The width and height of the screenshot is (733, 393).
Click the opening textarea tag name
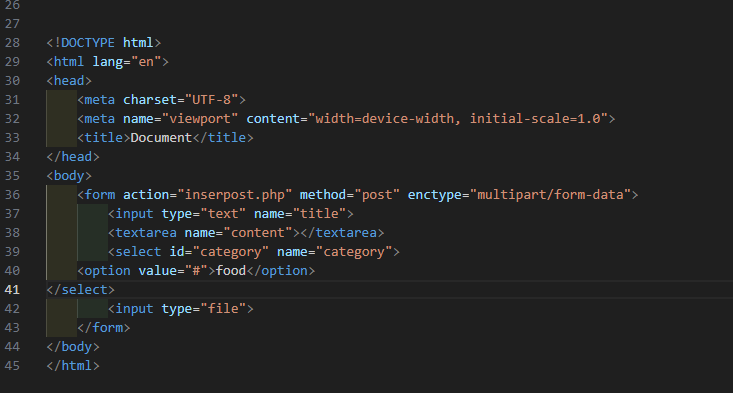(146, 233)
